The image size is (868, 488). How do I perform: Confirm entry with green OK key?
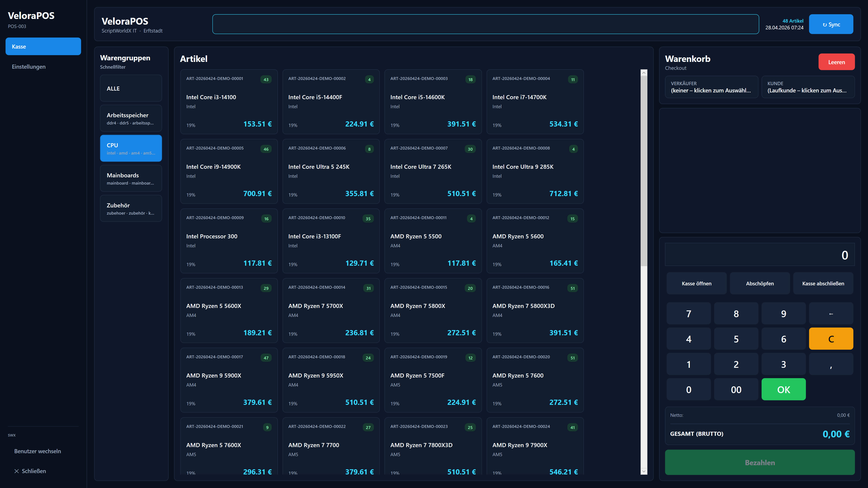[x=784, y=389]
